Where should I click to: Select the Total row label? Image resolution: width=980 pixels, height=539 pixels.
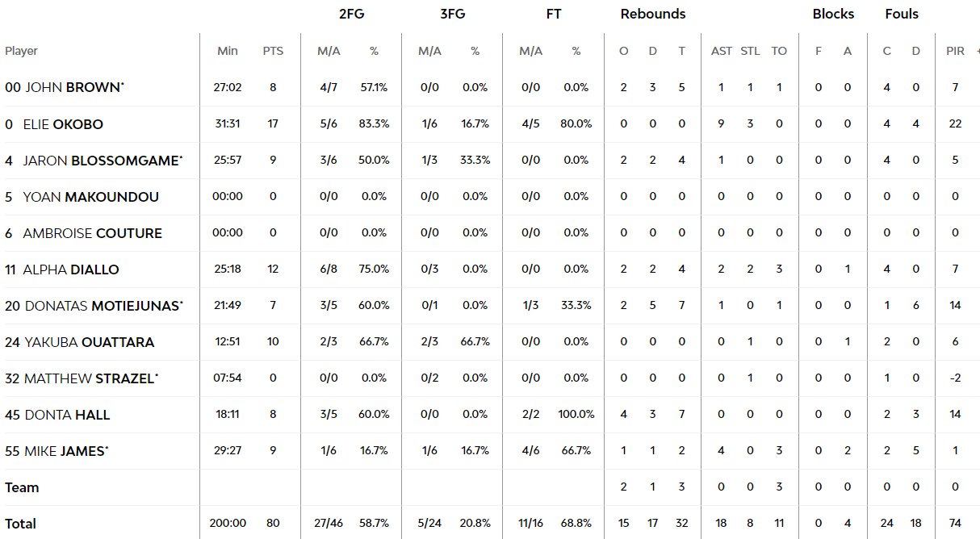coord(21,524)
